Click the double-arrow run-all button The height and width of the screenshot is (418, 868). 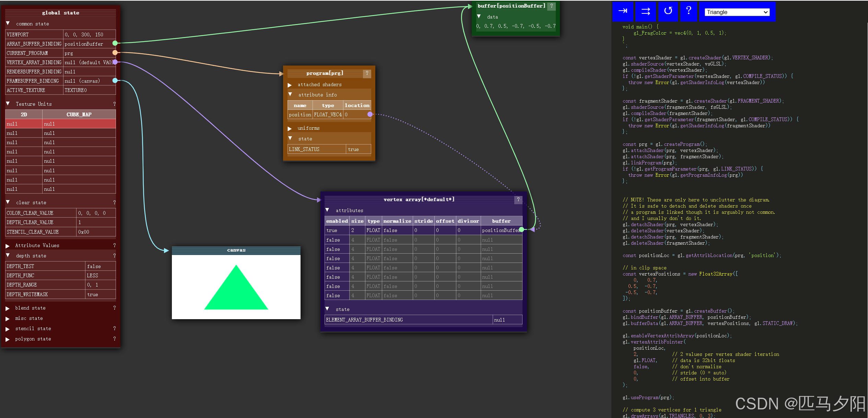645,11
